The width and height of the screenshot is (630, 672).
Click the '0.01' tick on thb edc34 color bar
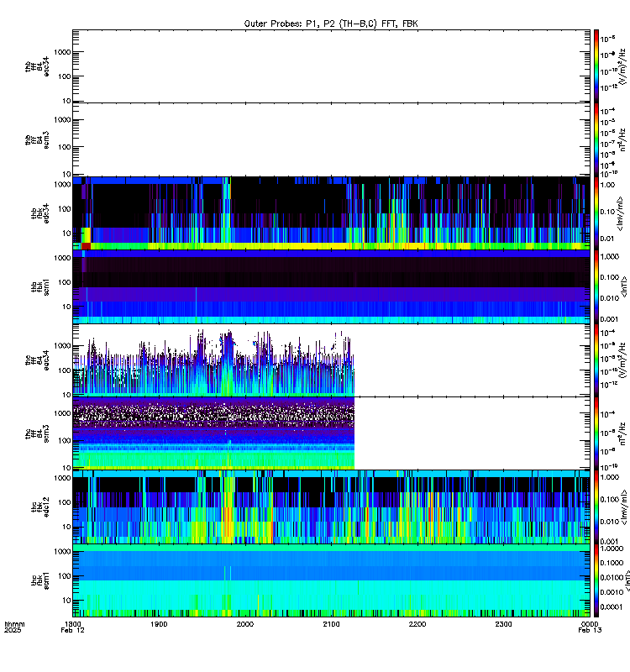tap(608, 239)
